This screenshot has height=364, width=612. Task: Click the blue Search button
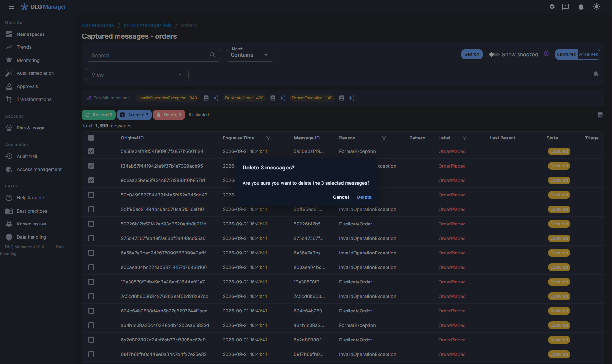coord(472,54)
